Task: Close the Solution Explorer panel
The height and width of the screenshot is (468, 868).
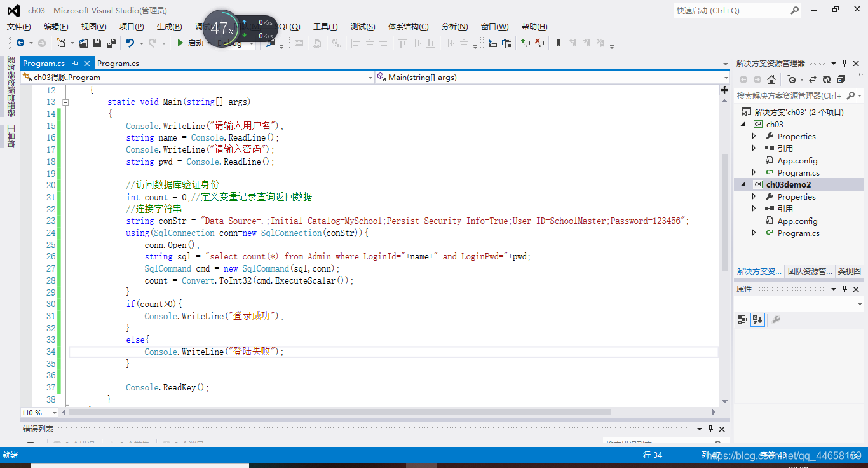Action: click(857, 63)
